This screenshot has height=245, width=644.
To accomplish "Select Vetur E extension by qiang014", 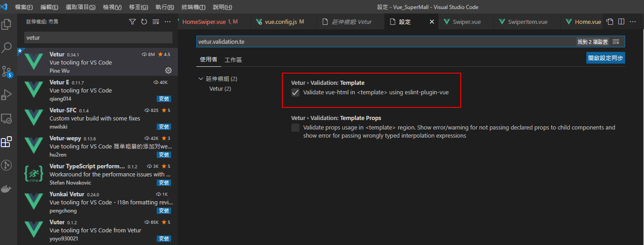I will click(97, 90).
